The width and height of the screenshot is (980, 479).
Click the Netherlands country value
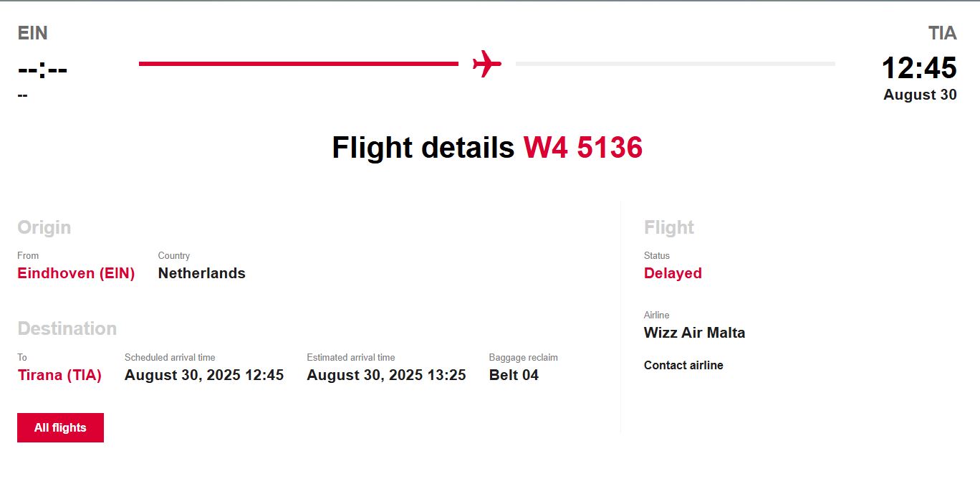pos(201,273)
